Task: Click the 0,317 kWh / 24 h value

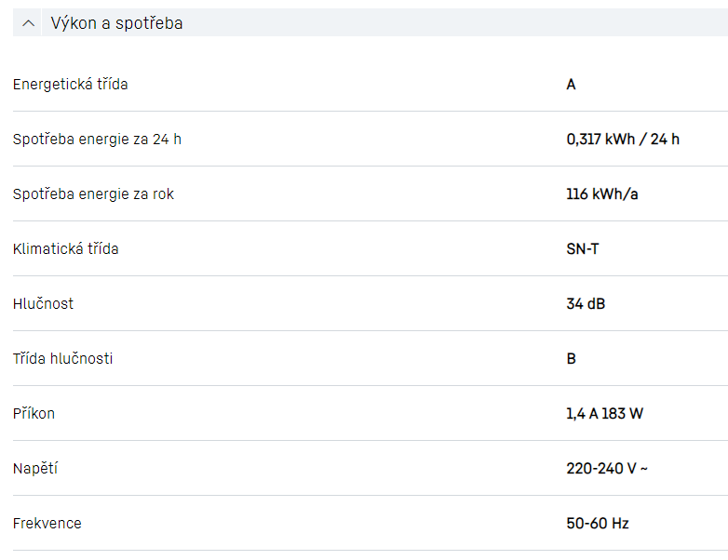Action: 623,140
